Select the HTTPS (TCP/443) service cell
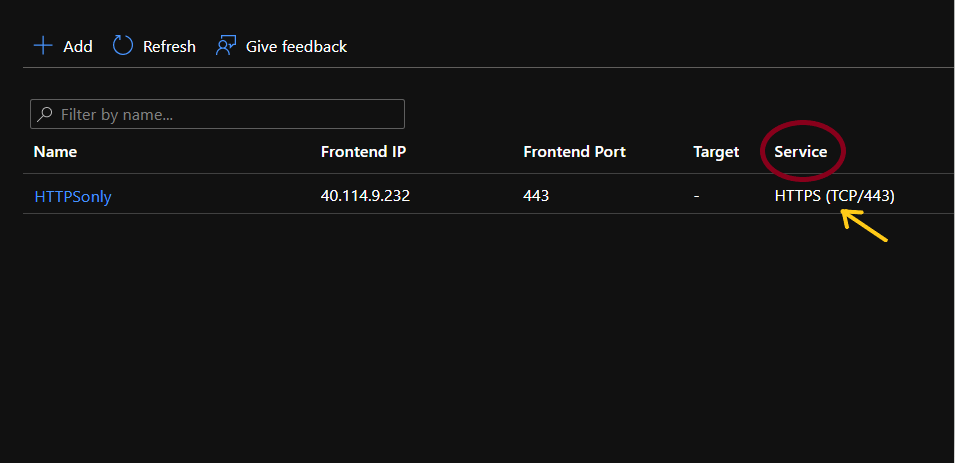Screen dimensions: 955x463 (x=834, y=196)
